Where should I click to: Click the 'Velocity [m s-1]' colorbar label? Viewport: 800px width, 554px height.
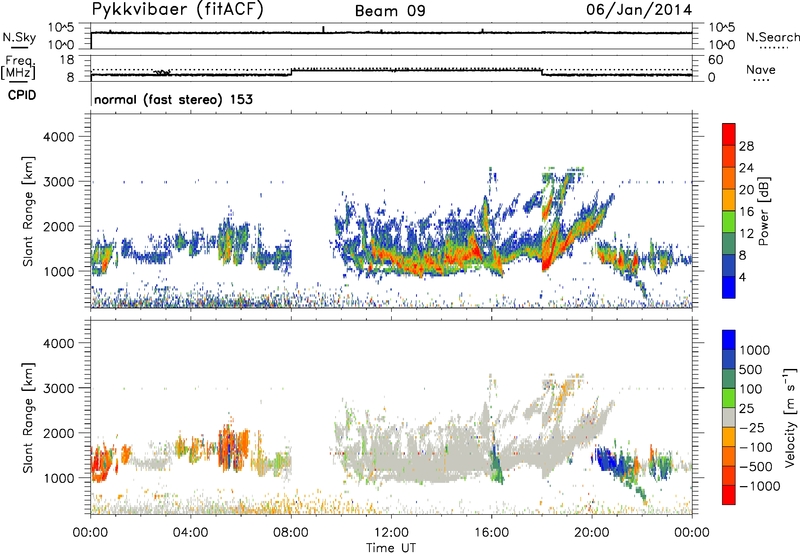point(790,417)
